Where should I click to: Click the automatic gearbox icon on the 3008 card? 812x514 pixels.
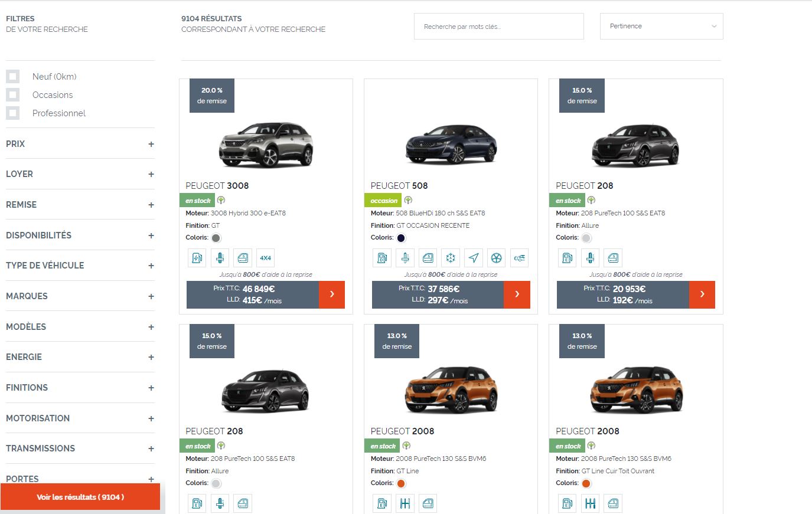(x=220, y=258)
